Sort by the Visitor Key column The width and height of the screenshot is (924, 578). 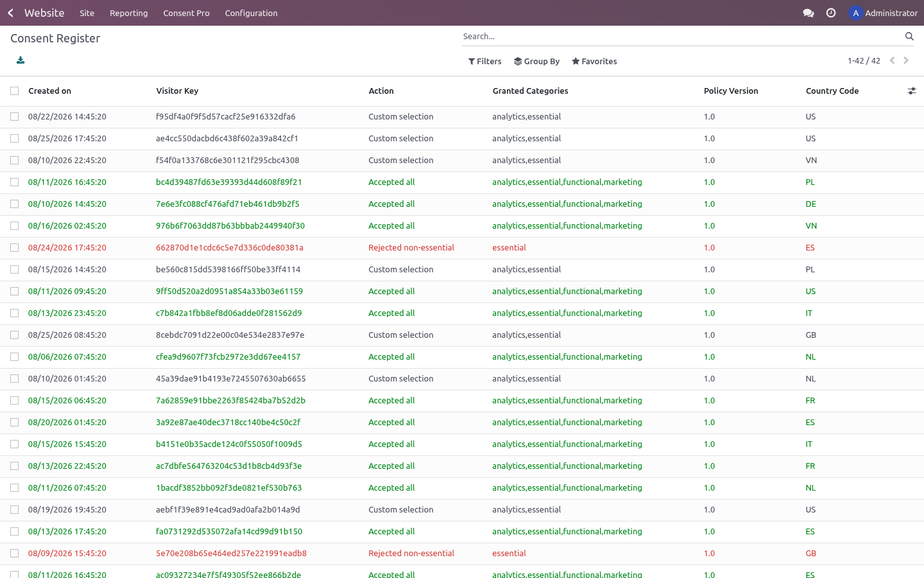[178, 91]
